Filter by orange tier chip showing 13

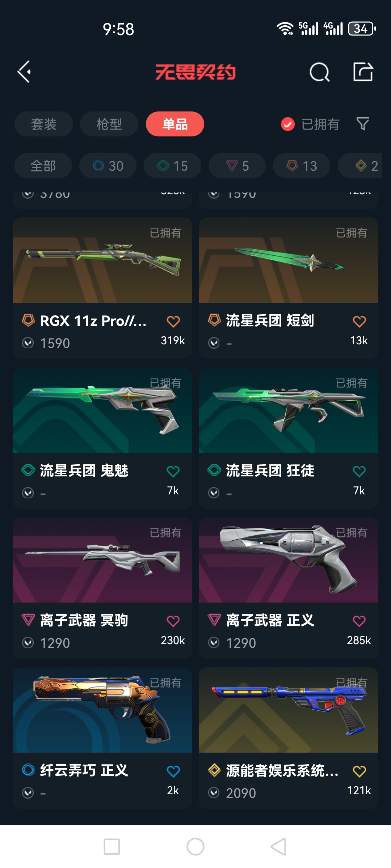point(302,166)
